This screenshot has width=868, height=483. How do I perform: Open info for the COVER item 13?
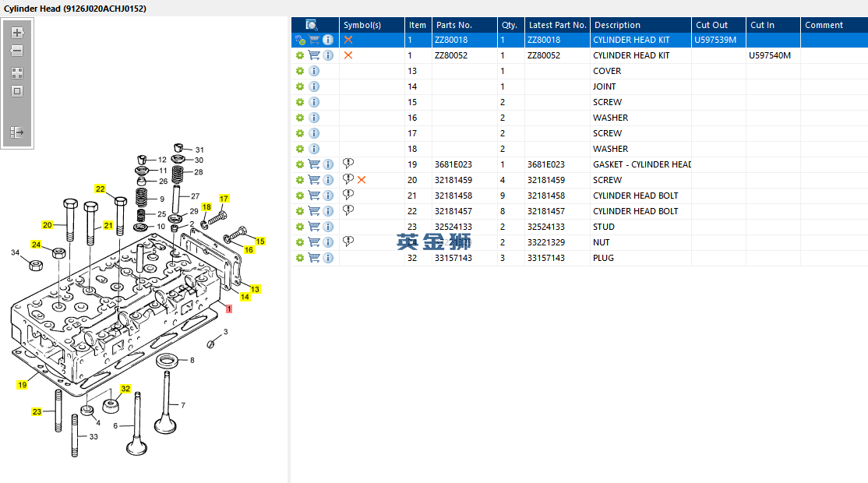pos(314,71)
